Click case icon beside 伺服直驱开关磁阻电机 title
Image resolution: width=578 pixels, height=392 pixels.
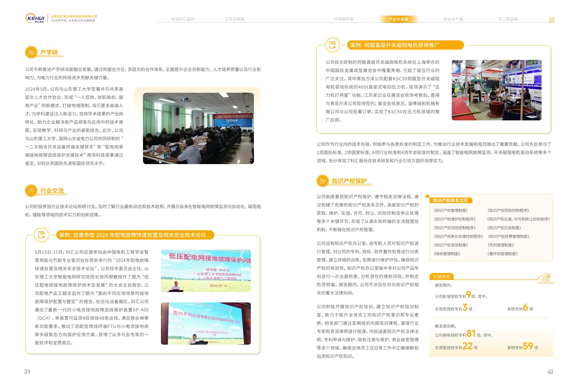pos(333,45)
